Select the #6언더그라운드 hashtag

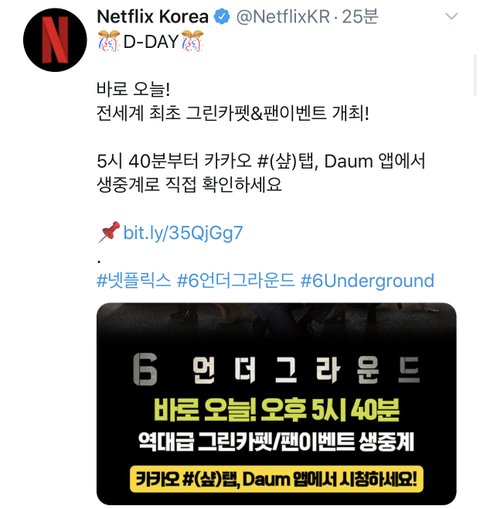tap(236, 280)
